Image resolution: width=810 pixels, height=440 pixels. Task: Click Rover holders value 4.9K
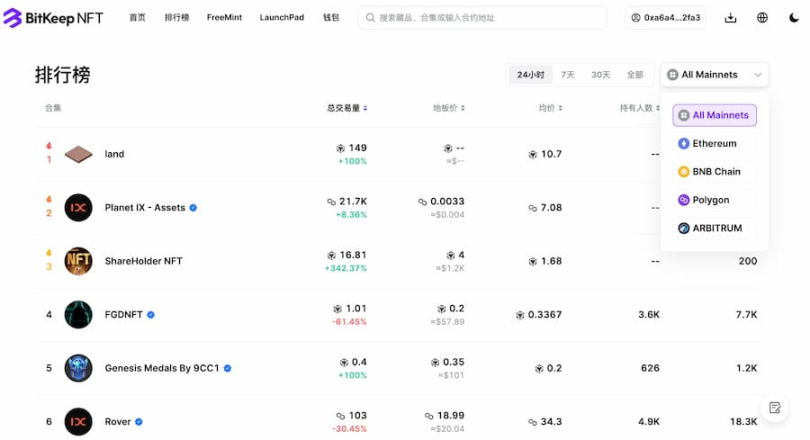tap(649, 421)
